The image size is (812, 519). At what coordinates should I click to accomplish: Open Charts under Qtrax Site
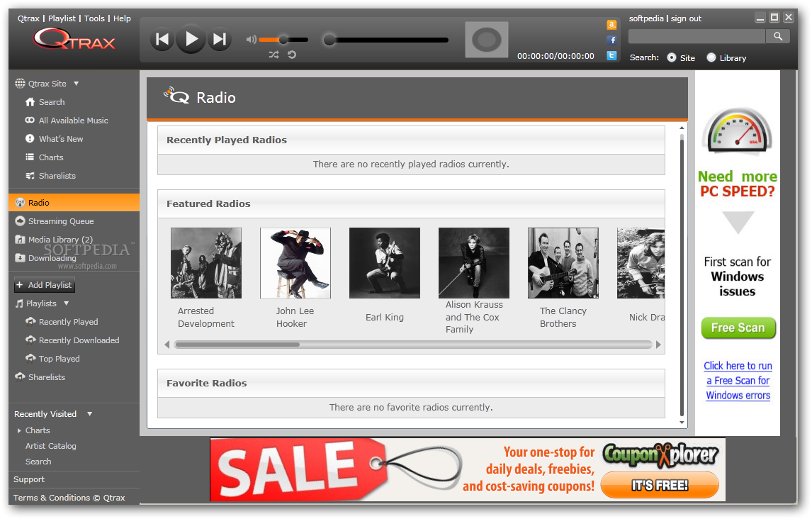click(x=45, y=157)
